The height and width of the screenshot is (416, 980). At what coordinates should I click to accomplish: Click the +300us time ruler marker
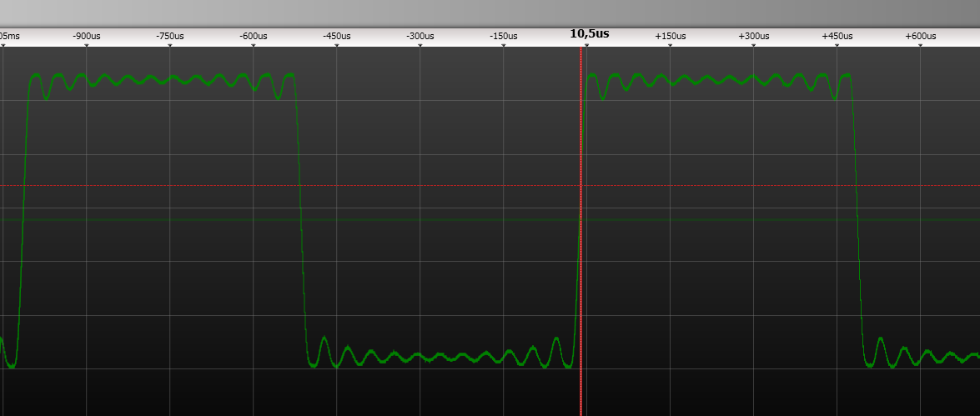[x=754, y=36]
